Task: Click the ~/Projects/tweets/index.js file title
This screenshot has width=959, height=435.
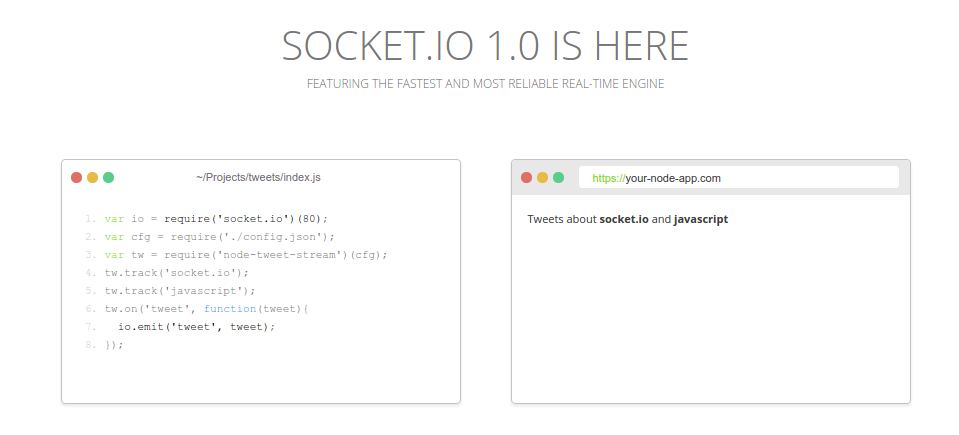Action: tap(258, 178)
